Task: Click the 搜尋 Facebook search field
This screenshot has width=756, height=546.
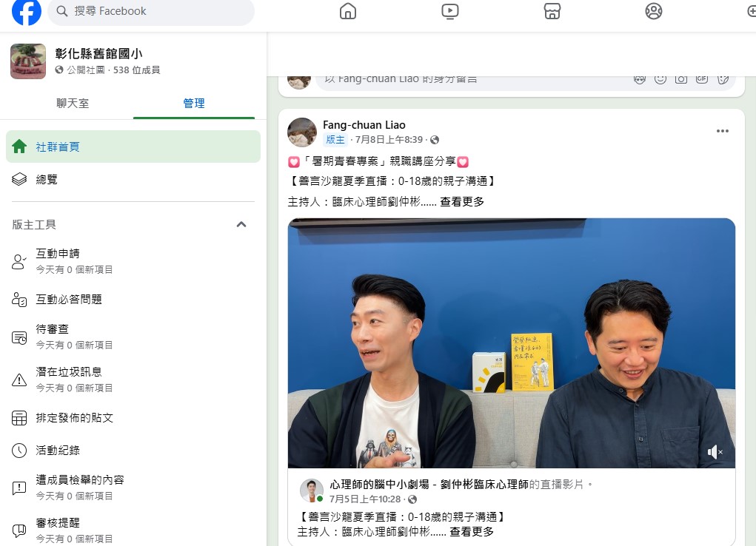Action: tap(151, 11)
